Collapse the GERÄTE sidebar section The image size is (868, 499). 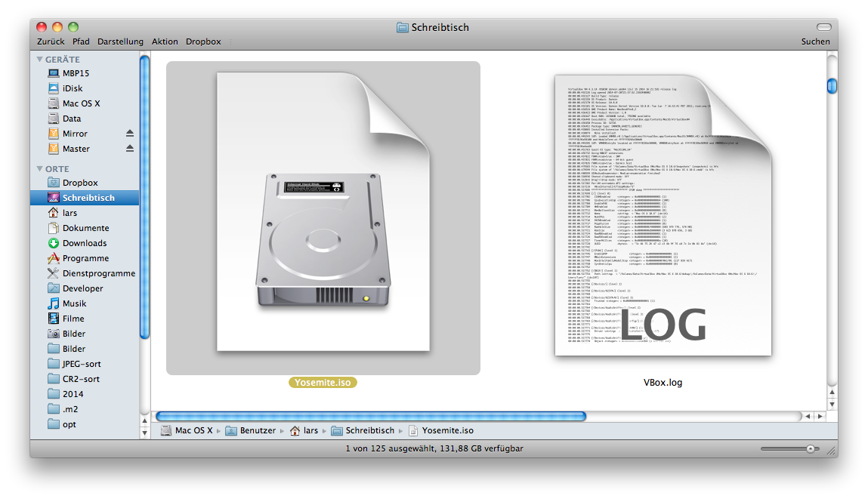[x=39, y=59]
